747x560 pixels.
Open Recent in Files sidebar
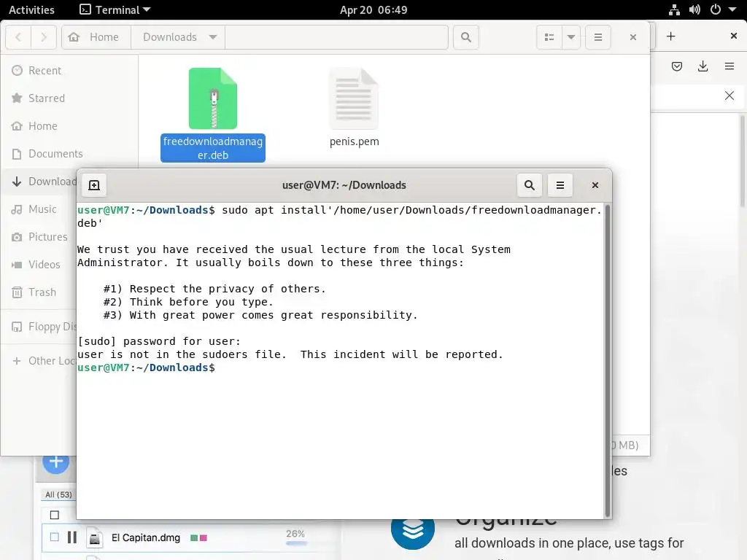pos(69,71)
